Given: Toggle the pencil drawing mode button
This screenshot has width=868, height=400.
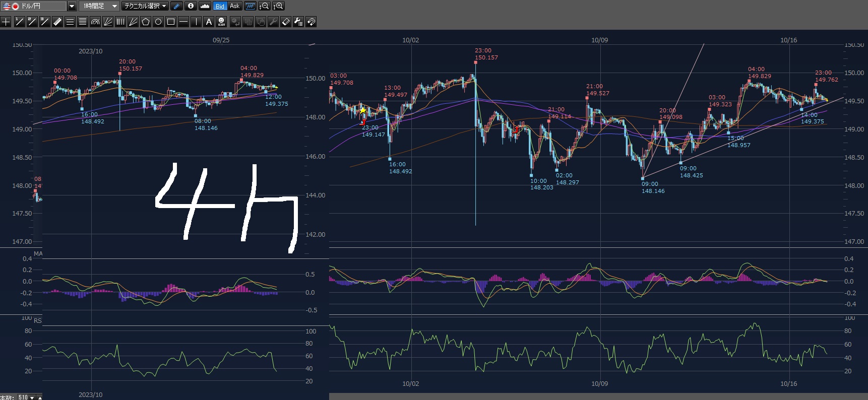Looking at the screenshot, I should [x=176, y=6].
